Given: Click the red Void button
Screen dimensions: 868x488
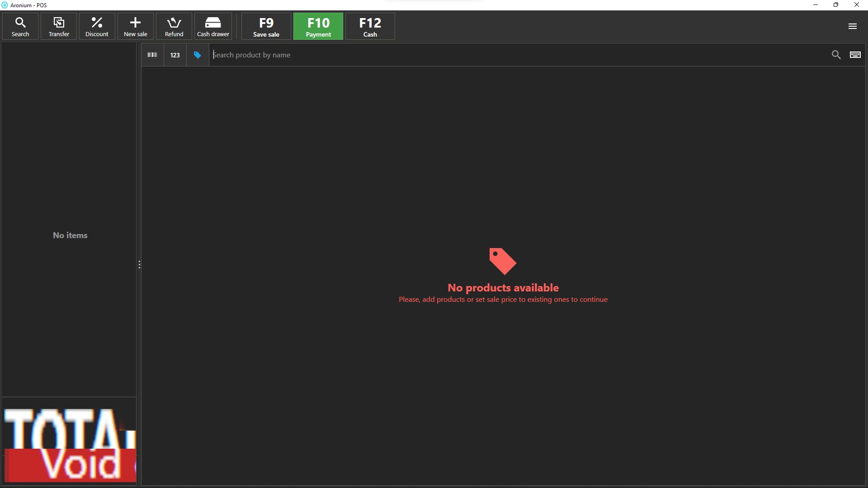Looking at the screenshot, I should point(72,465).
